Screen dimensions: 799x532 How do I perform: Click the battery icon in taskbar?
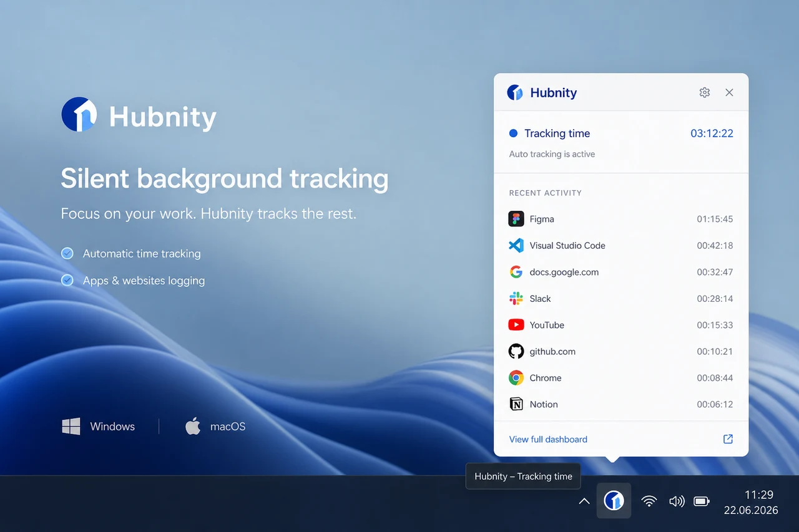pyautogui.click(x=702, y=501)
